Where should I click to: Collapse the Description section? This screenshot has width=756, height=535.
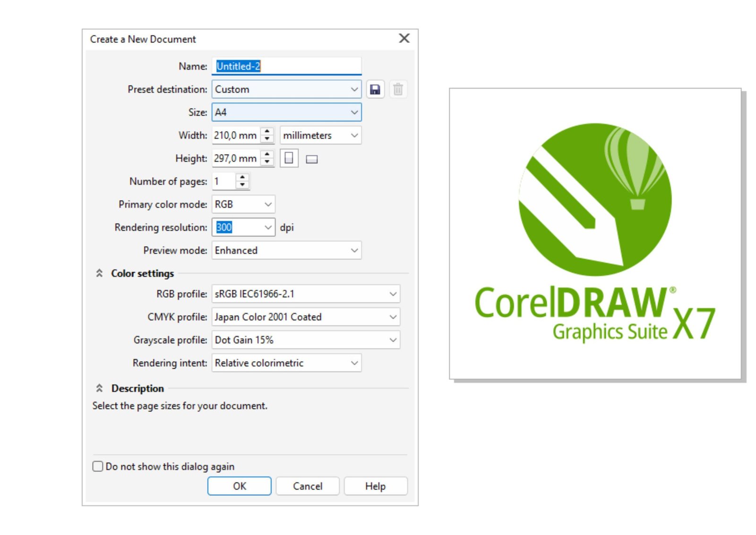pos(99,388)
